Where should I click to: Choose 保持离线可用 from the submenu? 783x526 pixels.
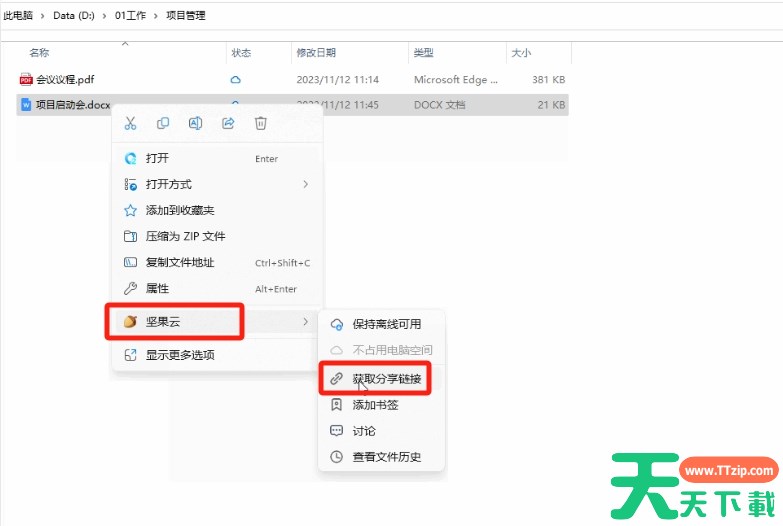click(x=386, y=324)
